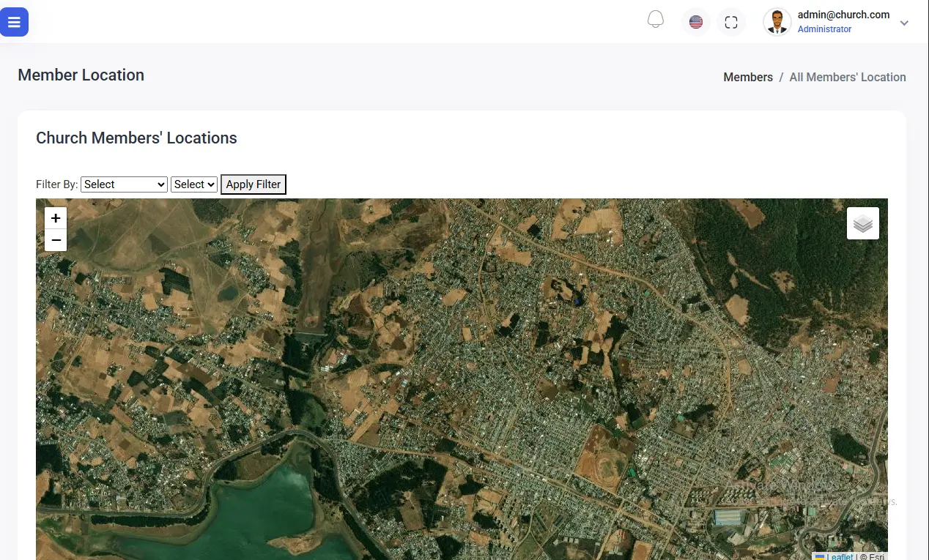
Task: Expand the user account dropdown chevron
Action: (904, 23)
